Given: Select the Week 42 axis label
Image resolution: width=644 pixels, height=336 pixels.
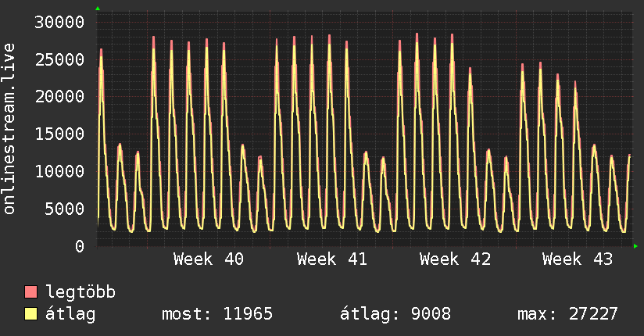Looking at the screenshot, I should click(x=455, y=259).
